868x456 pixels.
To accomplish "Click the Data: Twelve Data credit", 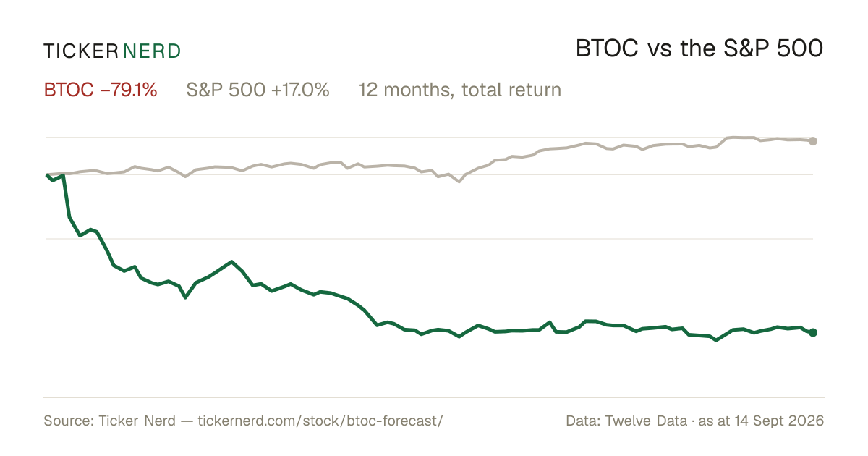I will click(627, 421).
